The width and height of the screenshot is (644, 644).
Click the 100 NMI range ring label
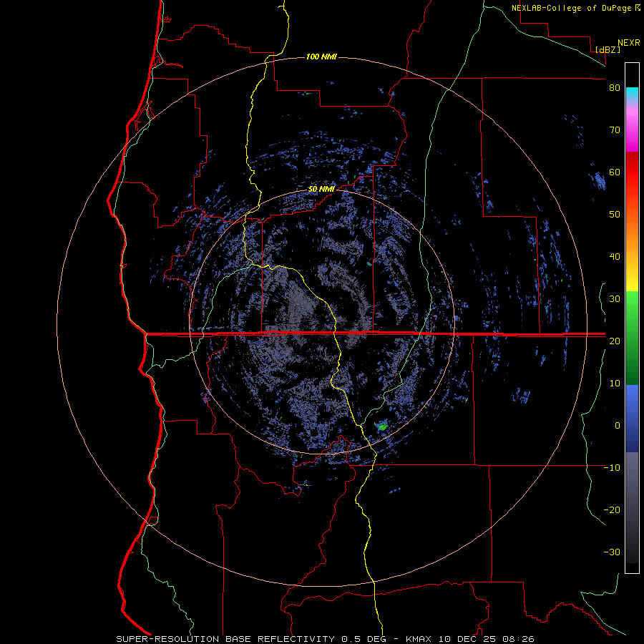(321, 57)
